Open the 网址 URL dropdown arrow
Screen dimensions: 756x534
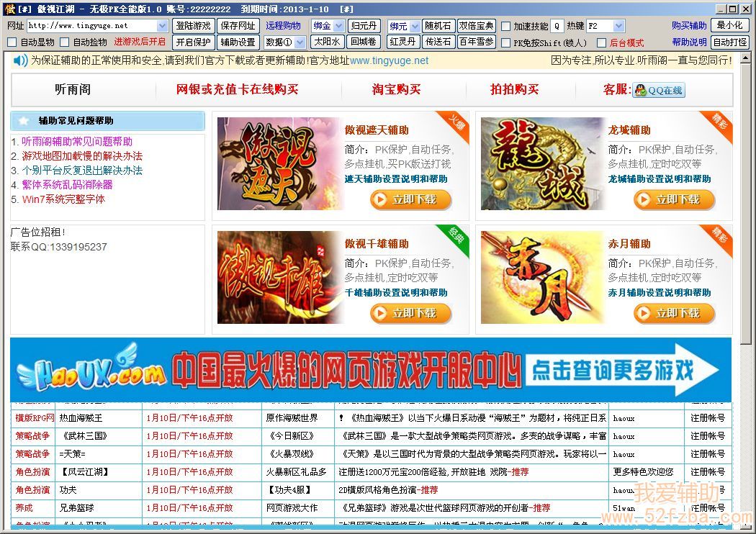click(x=163, y=25)
